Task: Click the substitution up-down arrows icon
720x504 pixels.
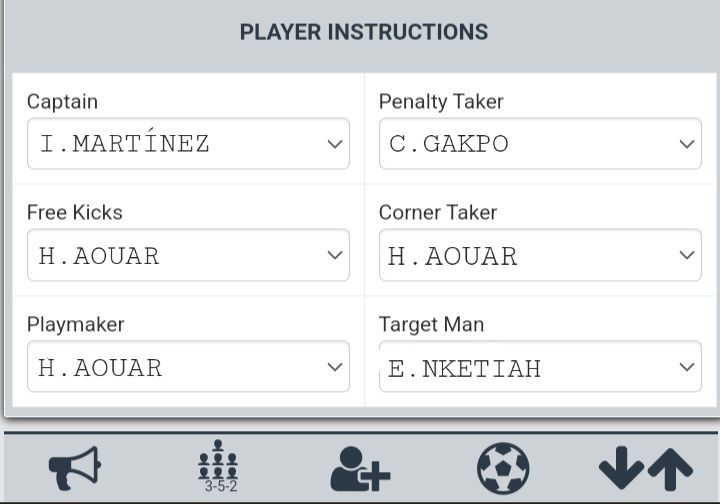Action: (x=645, y=468)
